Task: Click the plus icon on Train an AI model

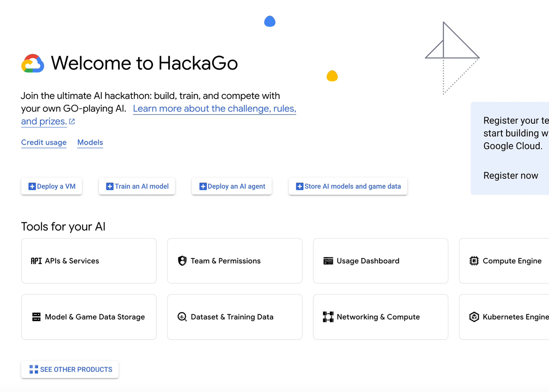Action: (110, 186)
